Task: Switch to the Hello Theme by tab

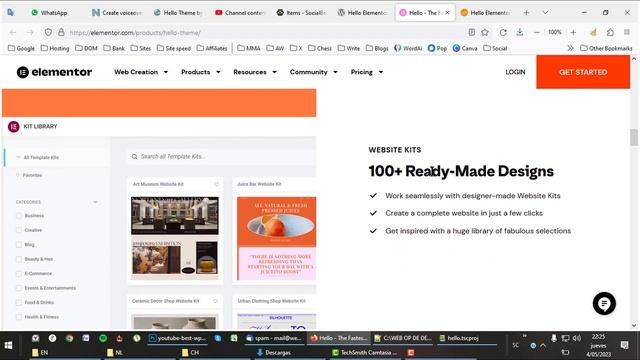Action: pos(178,13)
